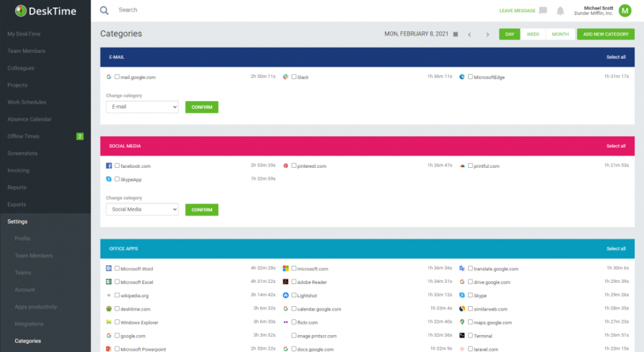The width and height of the screenshot is (644, 352).
Task: Select all in SOCIAL MEDIA category
Action: pyautogui.click(x=616, y=146)
